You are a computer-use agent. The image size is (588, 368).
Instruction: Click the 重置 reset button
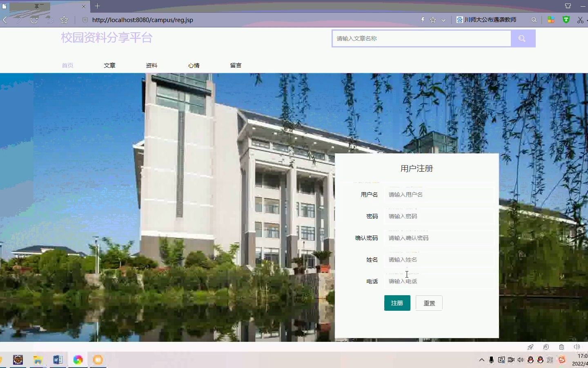point(428,303)
